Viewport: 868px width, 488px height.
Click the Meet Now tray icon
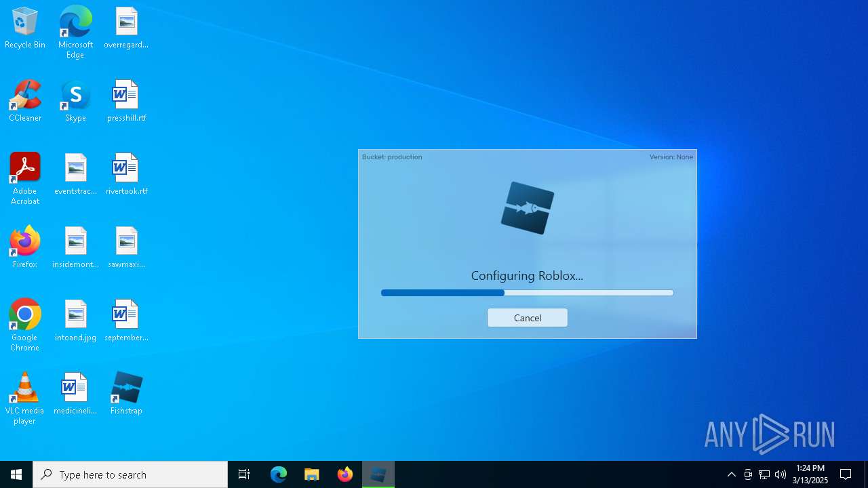(748, 474)
